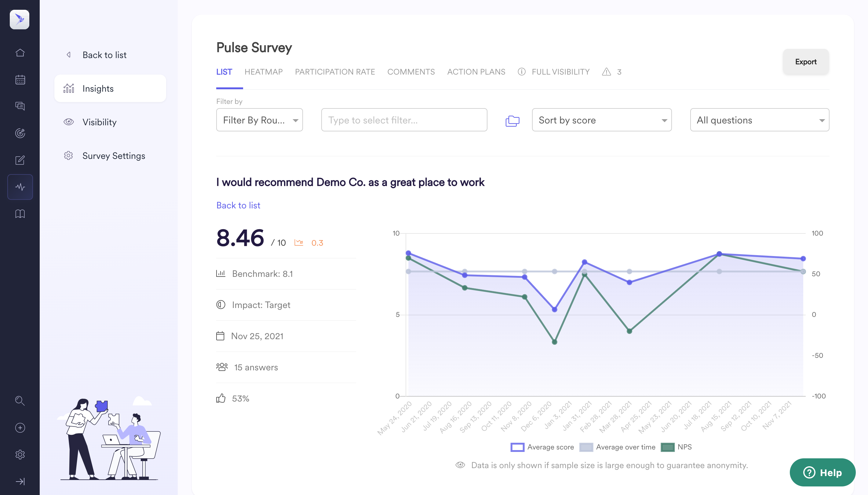The width and height of the screenshot is (868, 495).
Task: Open the book library sidebar icon
Action: click(x=20, y=214)
